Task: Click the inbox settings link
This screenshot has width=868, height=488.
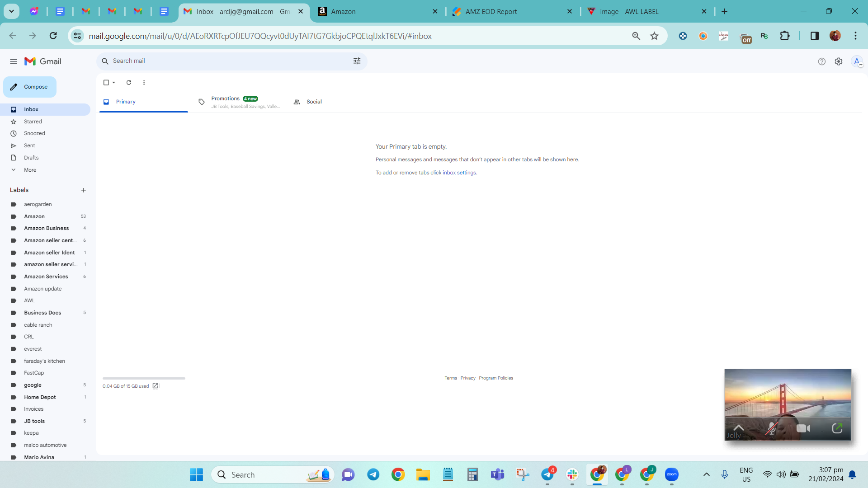Action: pyautogui.click(x=459, y=173)
